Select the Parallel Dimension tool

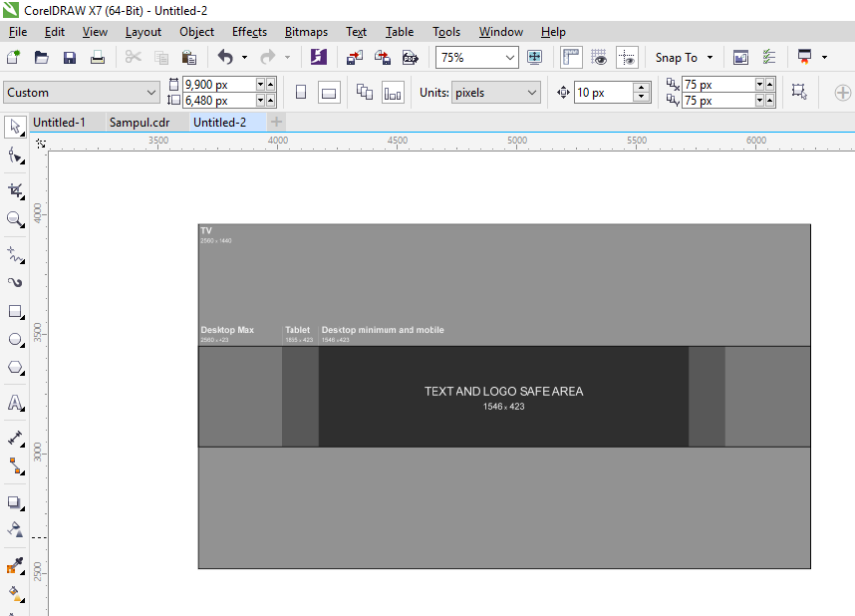coord(15,439)
